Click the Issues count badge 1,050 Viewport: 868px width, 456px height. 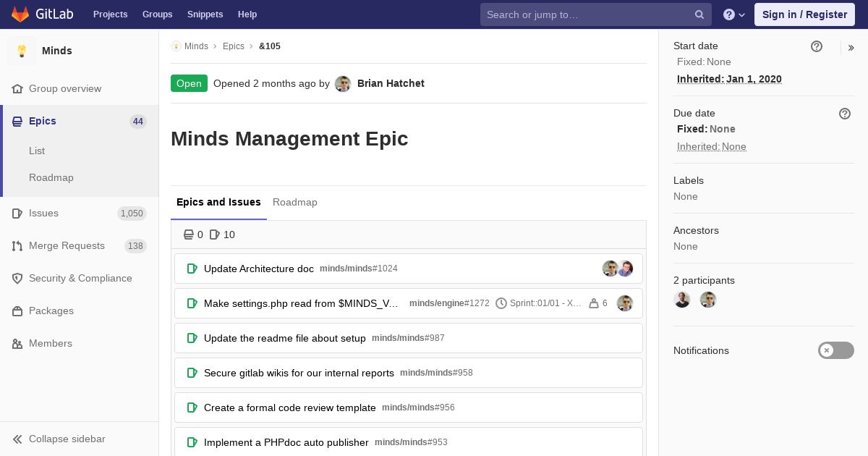tap(132, 214)
